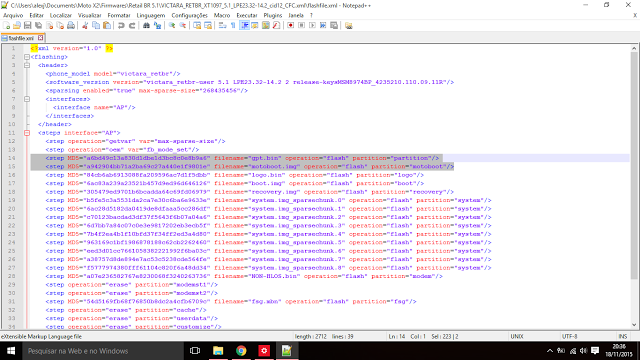Collapse the steps interface fold marker
This screenshot has height=360, width=640.
tap(27, 133)
